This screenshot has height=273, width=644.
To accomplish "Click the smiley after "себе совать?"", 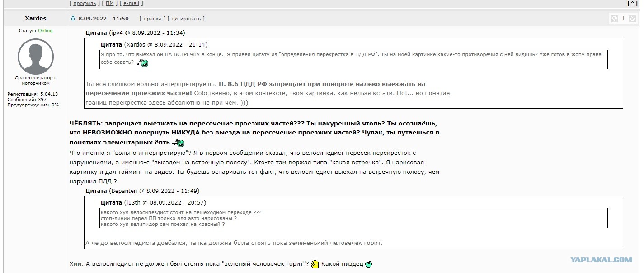I will point(142,62).
